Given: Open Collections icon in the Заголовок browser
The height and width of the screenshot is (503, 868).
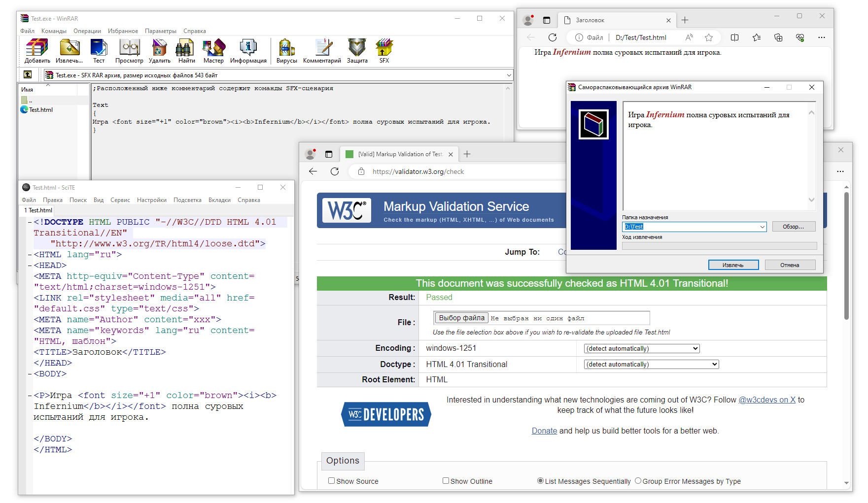Looking at the screenshot, I should (778, 37).
